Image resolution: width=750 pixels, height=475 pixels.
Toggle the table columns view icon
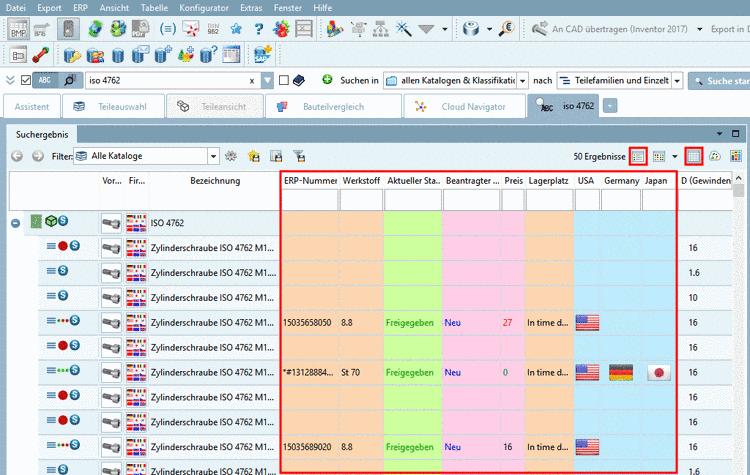click(694, 156)
